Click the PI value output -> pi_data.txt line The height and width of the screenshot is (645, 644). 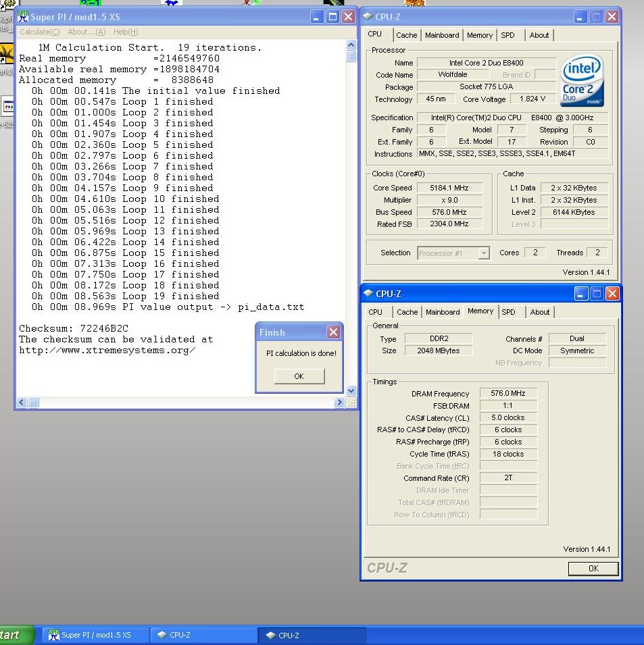pos(168,307)
